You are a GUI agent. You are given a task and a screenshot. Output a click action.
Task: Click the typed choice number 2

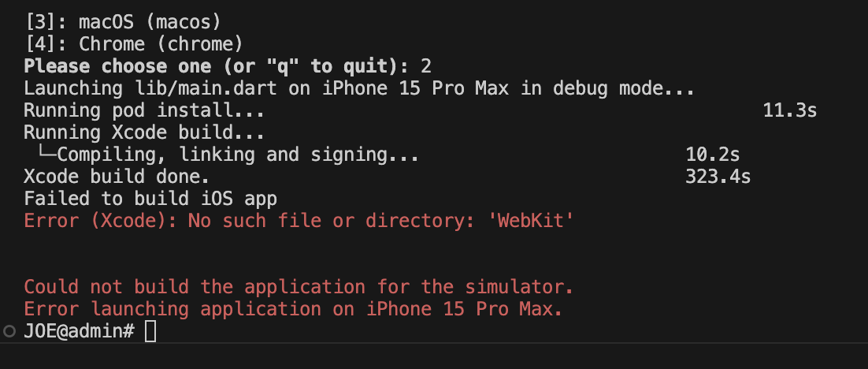point(425,66)
